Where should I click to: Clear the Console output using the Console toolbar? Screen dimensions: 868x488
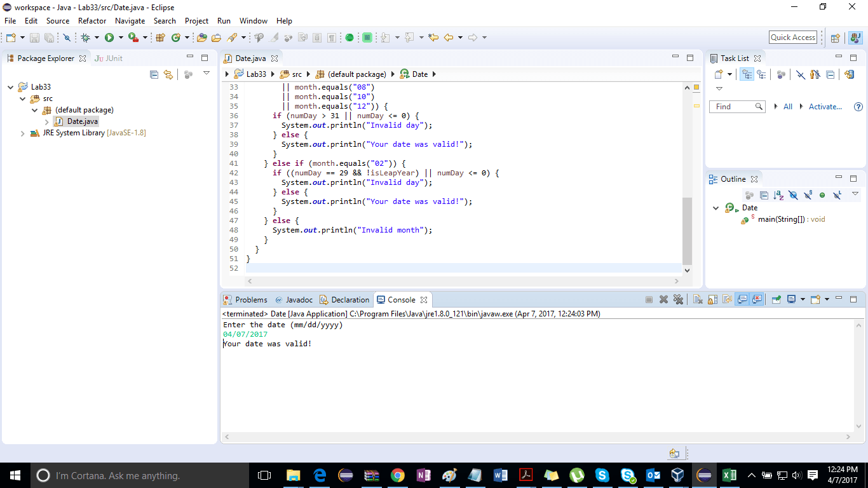point(698,299)
